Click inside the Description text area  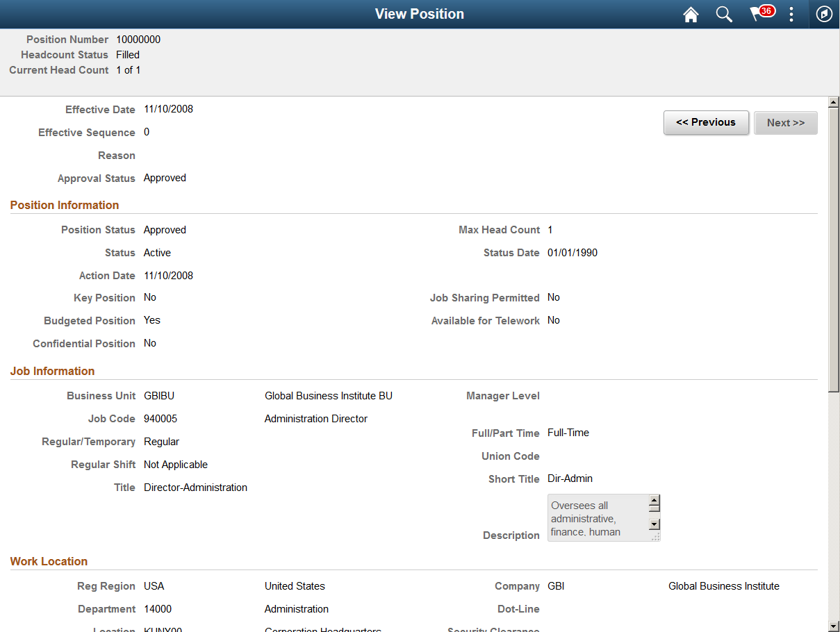[598, 518]
